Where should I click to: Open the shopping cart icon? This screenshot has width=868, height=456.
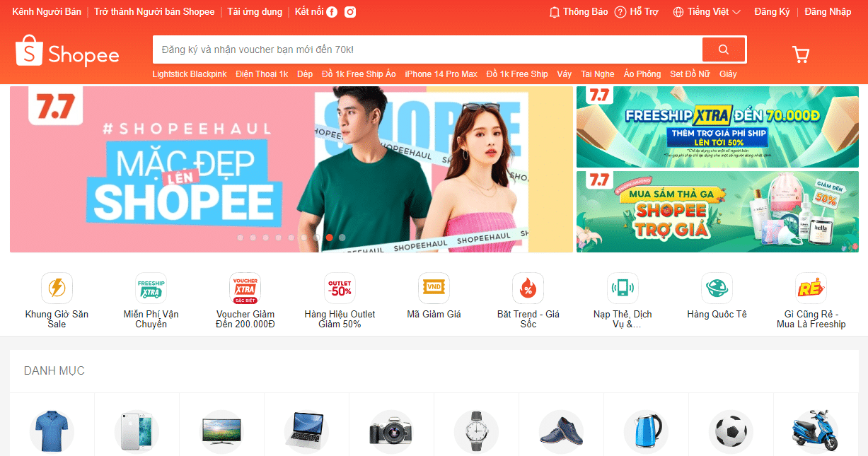(801, 54)
